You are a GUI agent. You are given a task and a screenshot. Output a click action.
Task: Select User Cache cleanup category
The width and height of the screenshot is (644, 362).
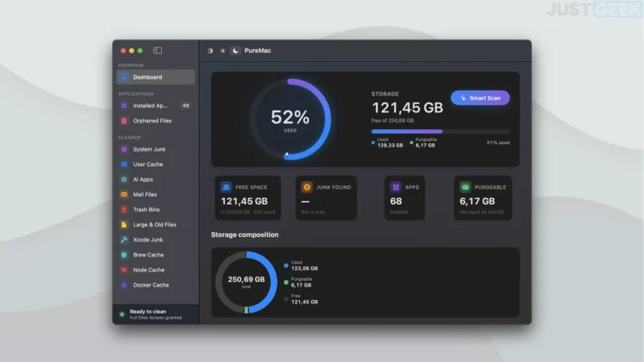click(156, 164)
